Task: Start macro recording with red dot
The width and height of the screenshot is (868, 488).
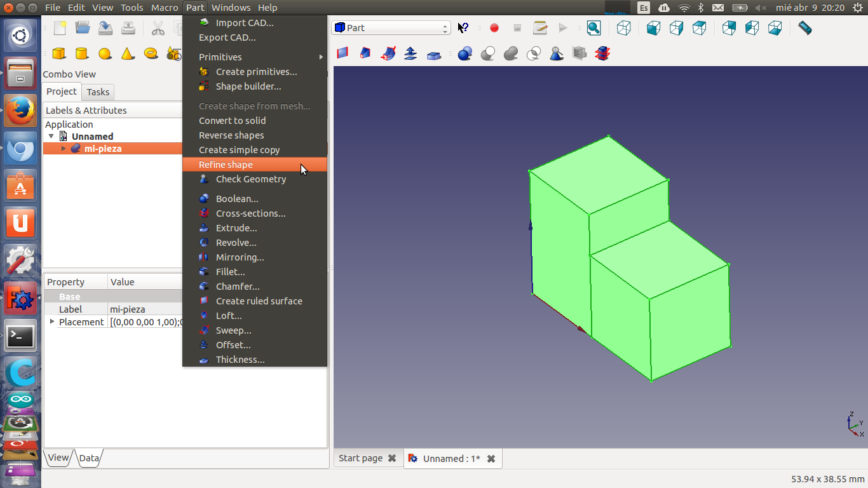Action: (x=494, y=28)
